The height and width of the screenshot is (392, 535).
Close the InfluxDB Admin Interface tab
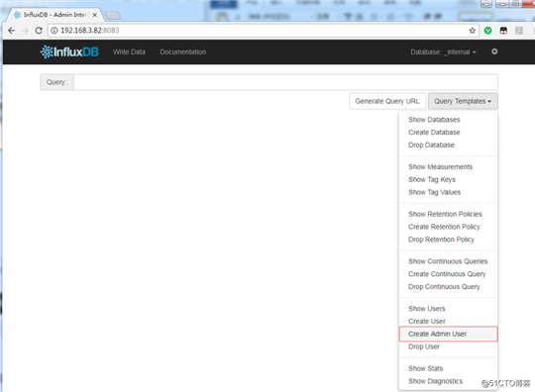(94, 15)
